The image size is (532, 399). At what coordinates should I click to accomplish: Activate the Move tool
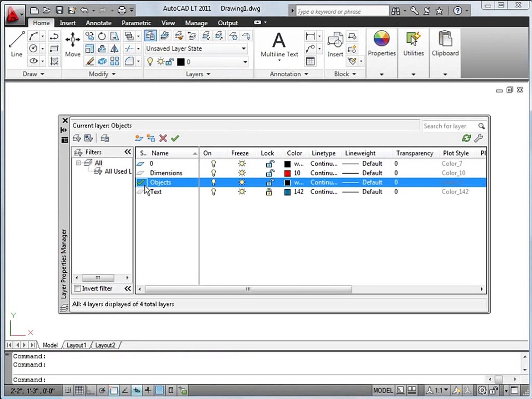[x=72, y=44]
